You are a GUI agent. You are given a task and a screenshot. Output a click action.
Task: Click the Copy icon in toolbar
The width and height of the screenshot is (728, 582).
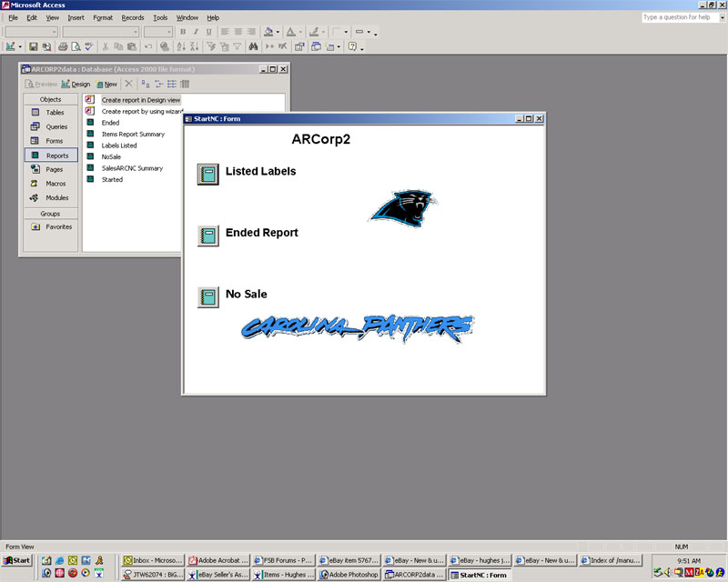pos(118,46)
